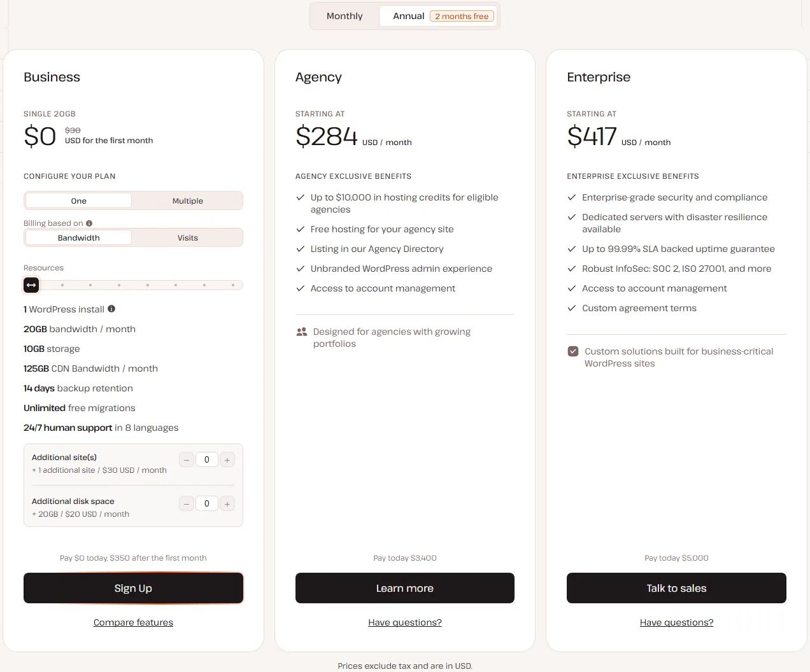Increase Additional disk space with plus button
This screenshot has height=672, width=810.
[227, 504]
